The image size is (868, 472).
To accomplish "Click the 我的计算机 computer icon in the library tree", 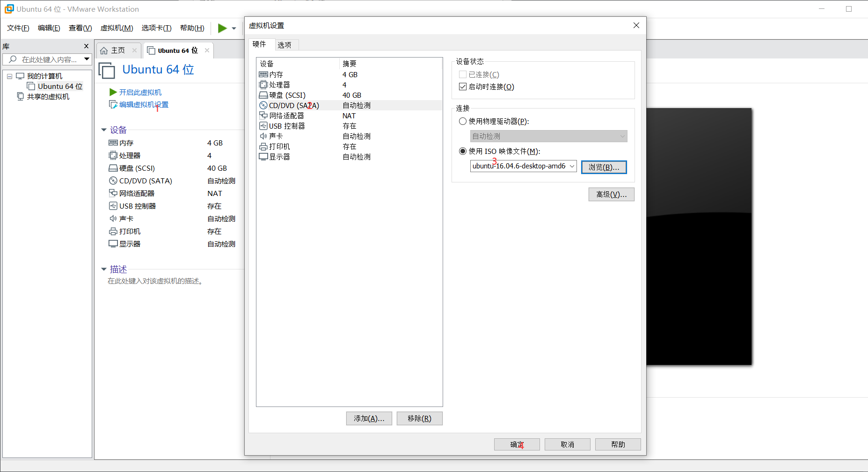I will click(x=20, y=76).
